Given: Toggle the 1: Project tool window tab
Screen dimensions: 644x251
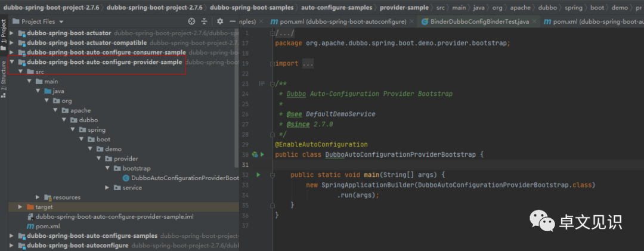Looking at the screenshot, I should pyautogui.click(x=4, y=36).
